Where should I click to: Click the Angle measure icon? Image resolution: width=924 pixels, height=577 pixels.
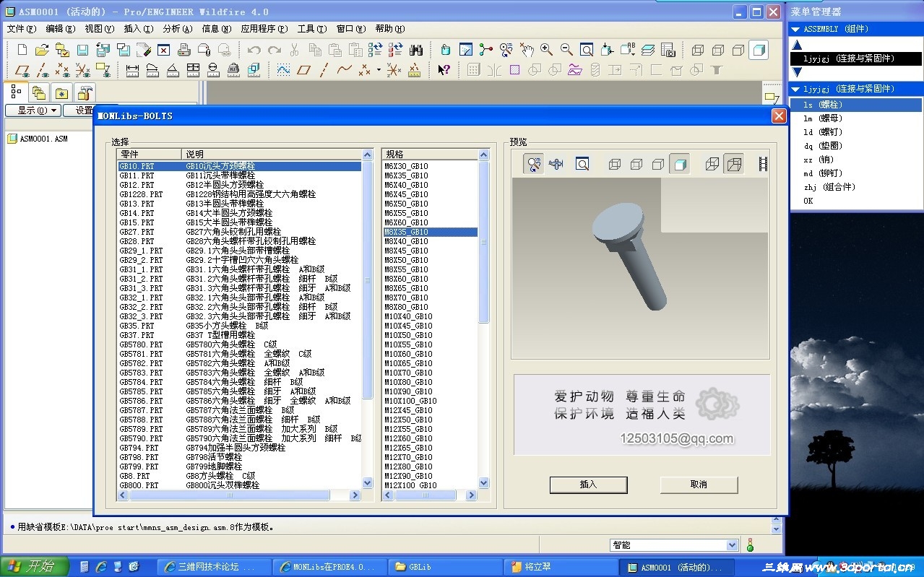(173, 70)
